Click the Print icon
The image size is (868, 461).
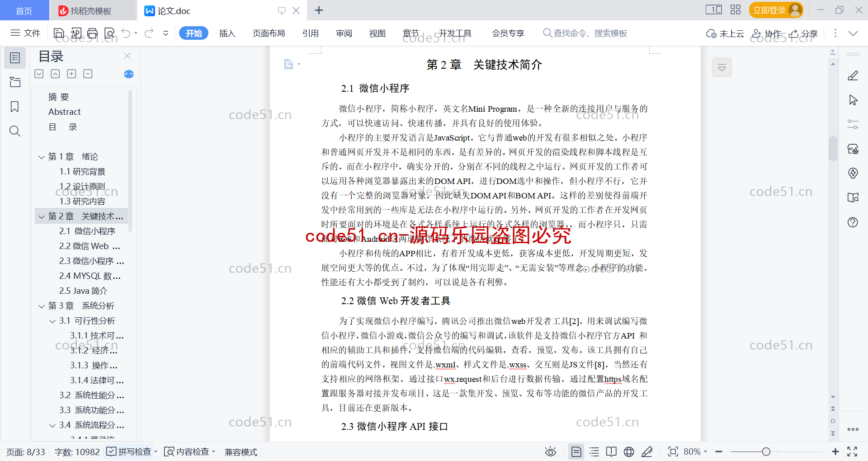93,33
